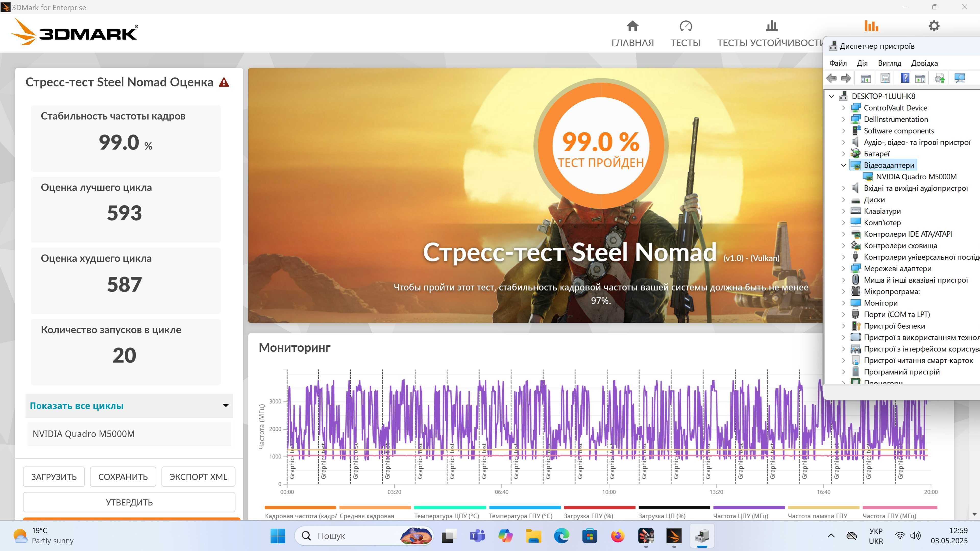This screenshot has width=980, height=551.
Task: Expand the Мережеві адаптери node
Action: click(x=843, y=268)
